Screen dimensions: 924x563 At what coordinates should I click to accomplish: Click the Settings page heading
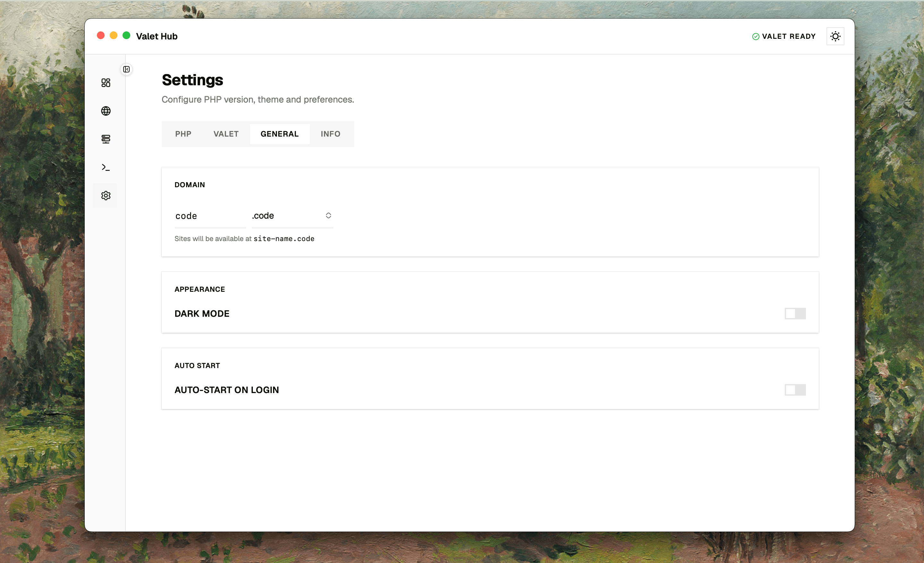[193, 80]
